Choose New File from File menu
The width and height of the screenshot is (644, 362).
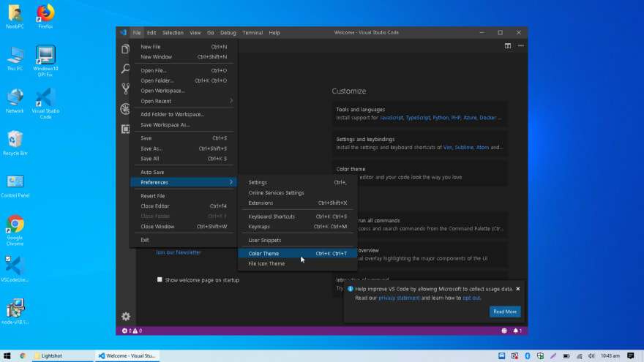click(184, 47)
